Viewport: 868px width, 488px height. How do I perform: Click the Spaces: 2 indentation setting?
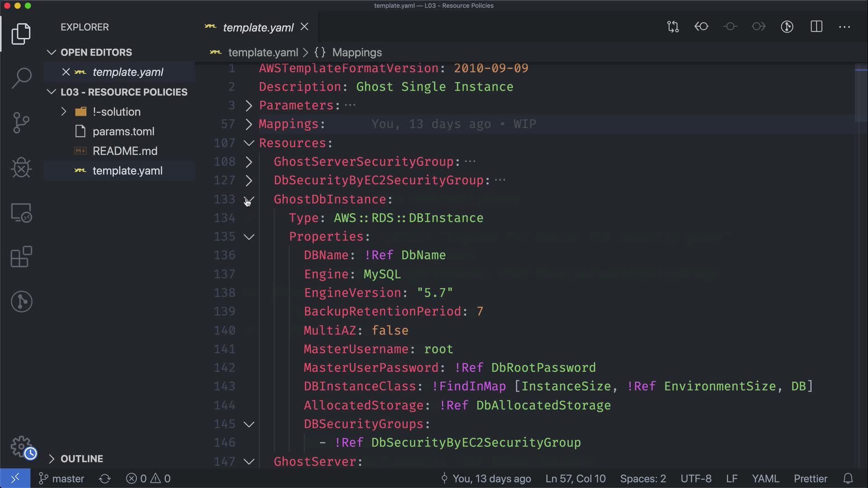[x=642, y=479]
